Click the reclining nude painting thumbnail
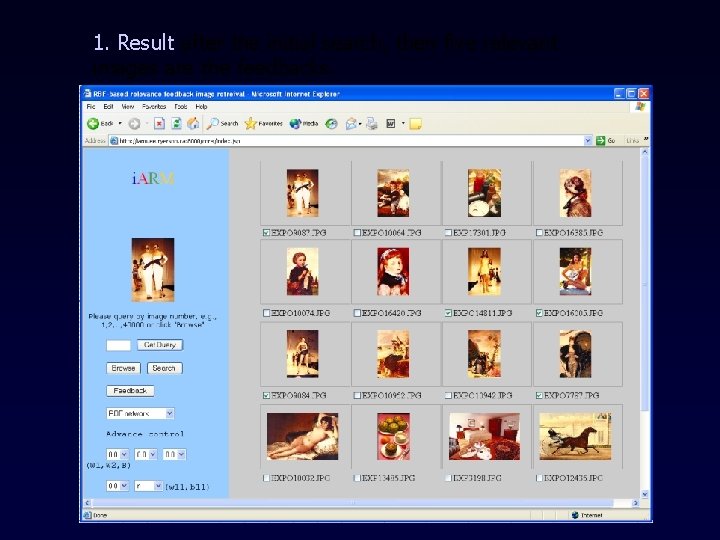720x540 pixels. [x=302, y=436]
